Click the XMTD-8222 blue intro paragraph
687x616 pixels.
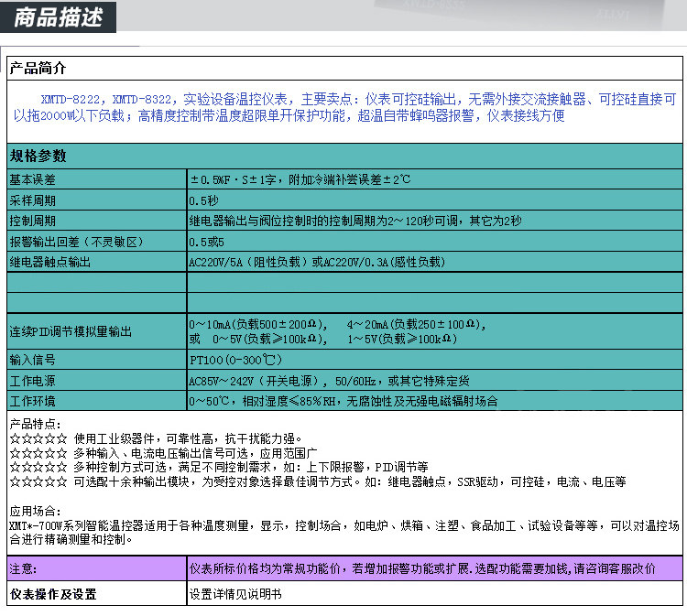[x=344, y=107]
